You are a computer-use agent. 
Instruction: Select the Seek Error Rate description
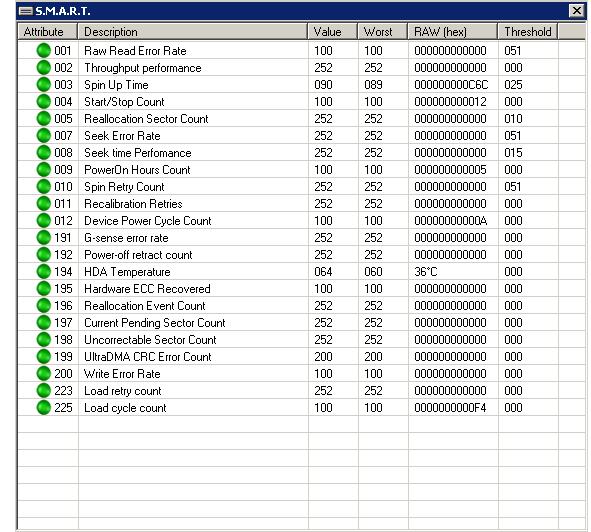point(122,136)
